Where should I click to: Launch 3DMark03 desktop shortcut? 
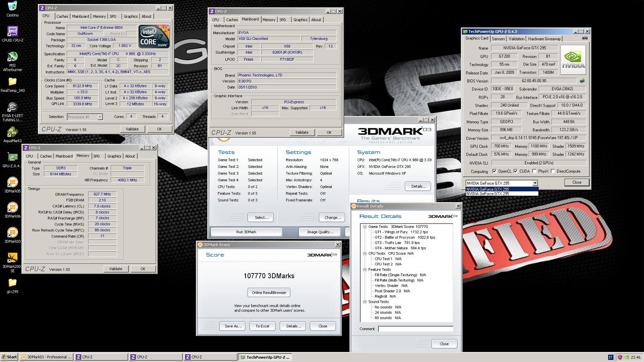coord(12,233)
